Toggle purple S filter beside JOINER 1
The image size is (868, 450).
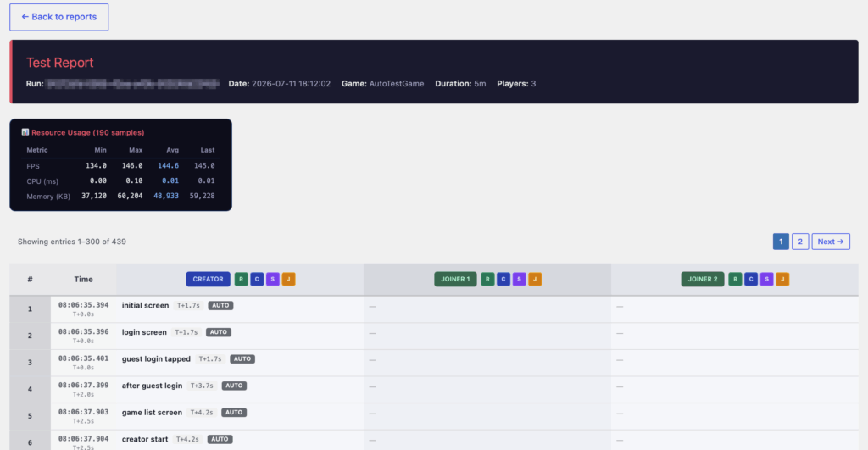(x=520, y=279)
